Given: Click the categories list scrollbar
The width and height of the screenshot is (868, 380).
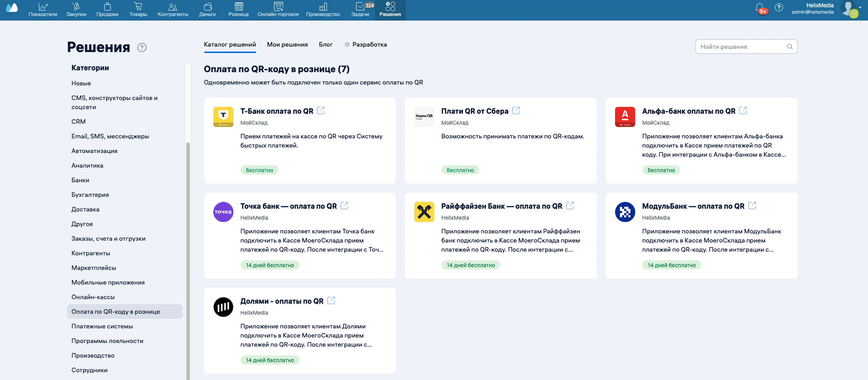Looking at the screenshot, I should (188, 260).
